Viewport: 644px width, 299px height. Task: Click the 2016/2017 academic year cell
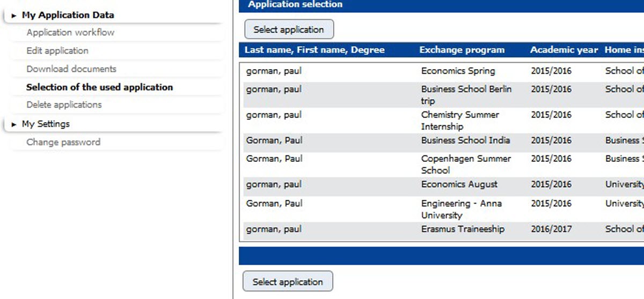click(x=551, y=229)
